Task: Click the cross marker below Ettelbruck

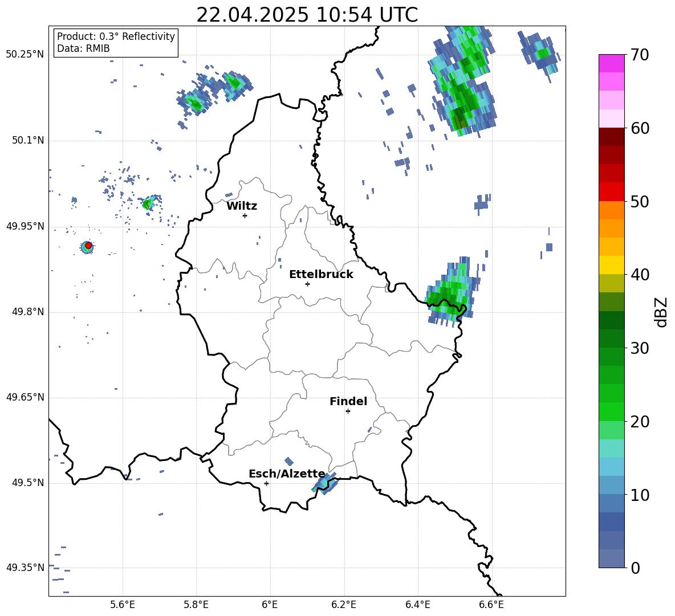Action: pyautogui.click(x=307, y=284)
